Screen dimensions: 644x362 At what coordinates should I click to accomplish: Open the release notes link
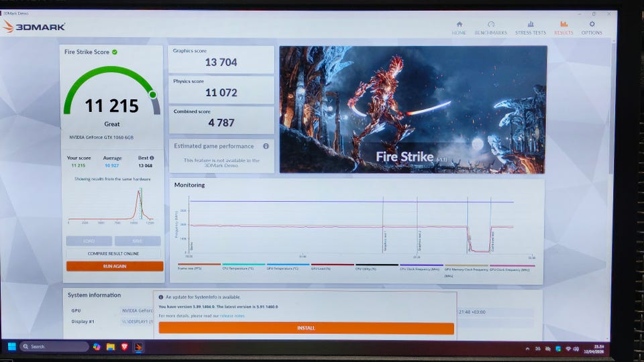pos(232,316)
